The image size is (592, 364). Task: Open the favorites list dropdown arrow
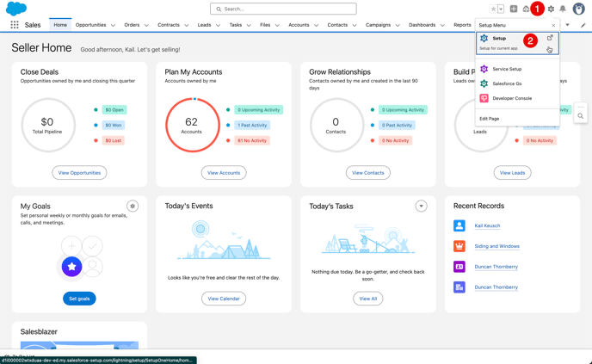[501, 9]
